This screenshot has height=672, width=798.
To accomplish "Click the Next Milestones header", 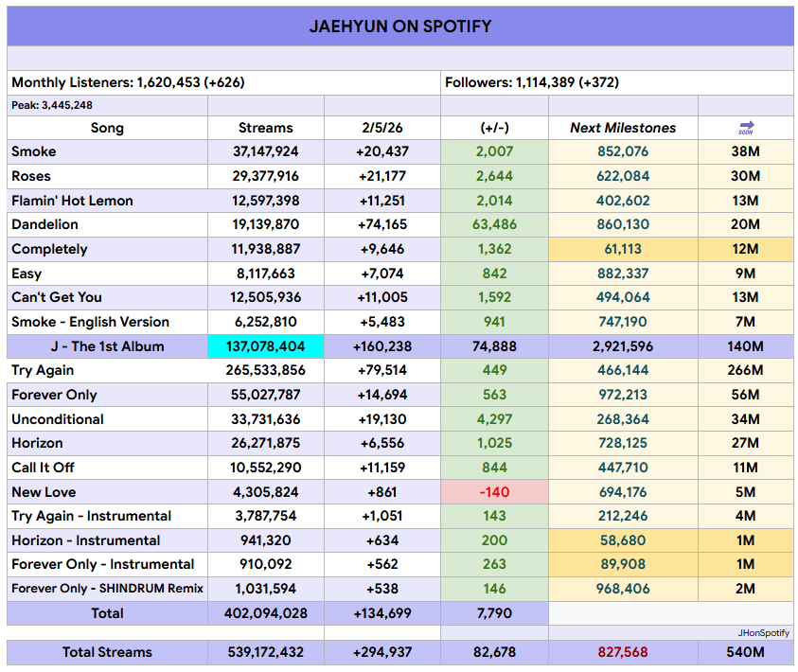I will pos(623,128).
